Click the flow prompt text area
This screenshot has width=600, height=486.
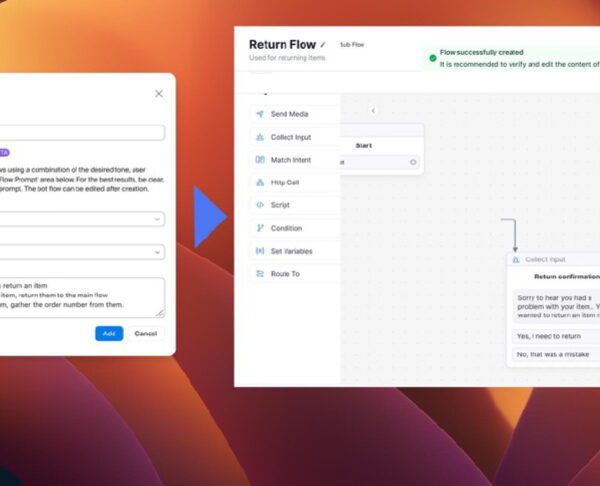tap(82, 297)
